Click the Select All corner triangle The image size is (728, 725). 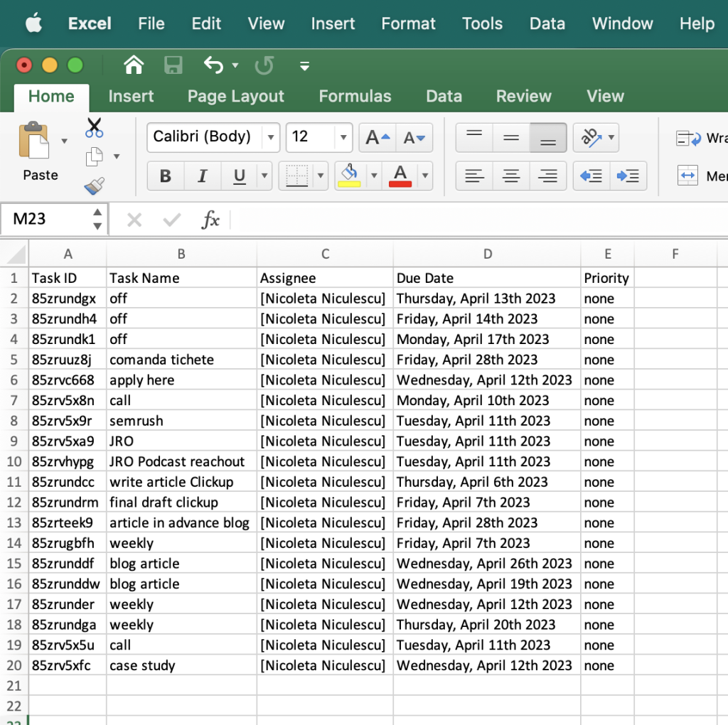point(15,254)
